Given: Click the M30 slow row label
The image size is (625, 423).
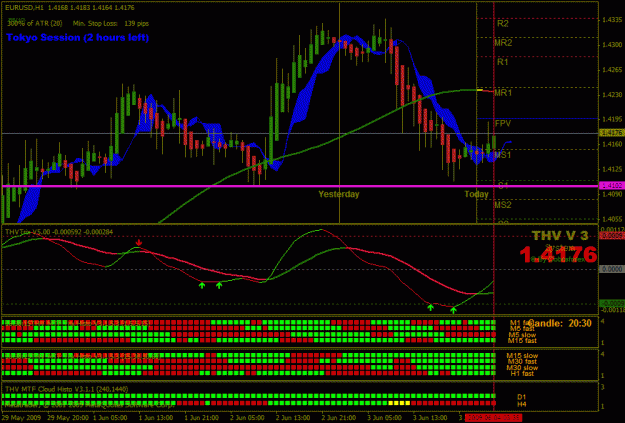Looking at the screenshot, I should point(522,368).
